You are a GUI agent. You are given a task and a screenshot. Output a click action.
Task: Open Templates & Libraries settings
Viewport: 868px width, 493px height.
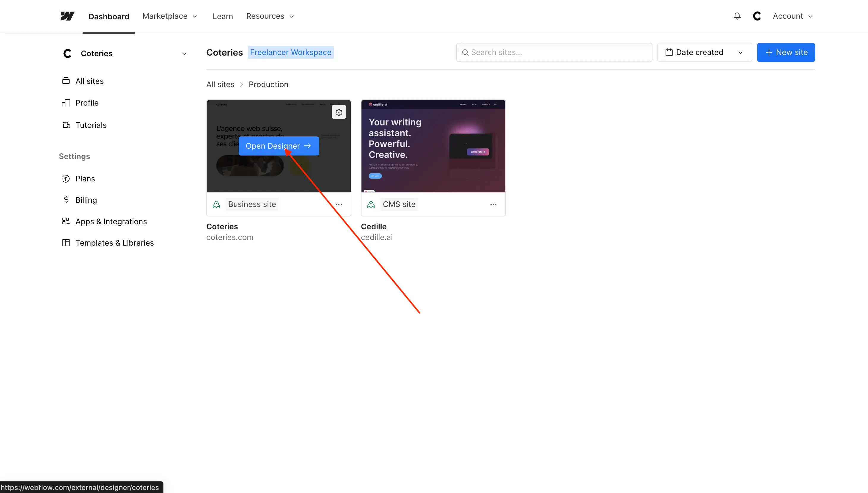pyautogui.click(x=115, y=243)
